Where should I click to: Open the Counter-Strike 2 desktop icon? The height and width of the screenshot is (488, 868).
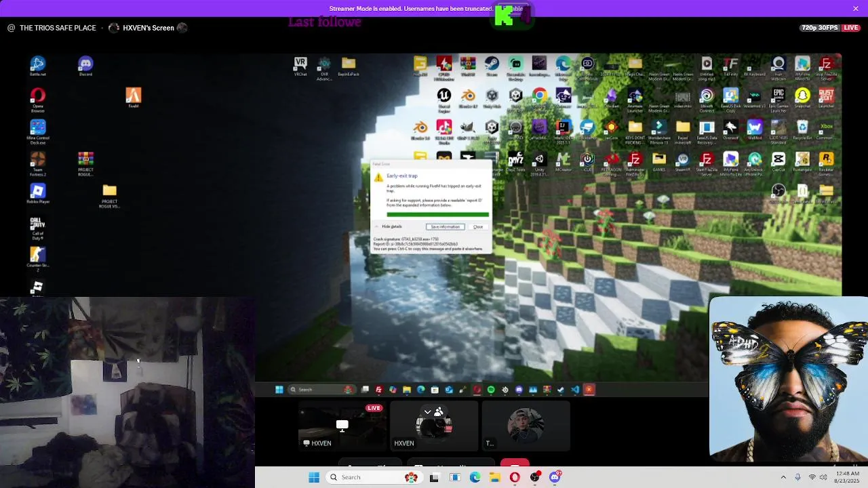38,258
